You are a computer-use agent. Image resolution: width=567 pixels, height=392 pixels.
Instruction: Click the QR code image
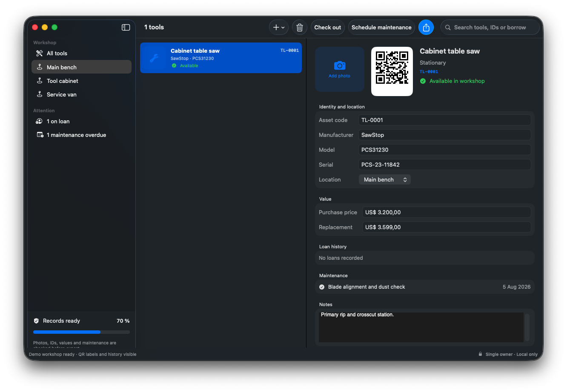tap(392, 71)
